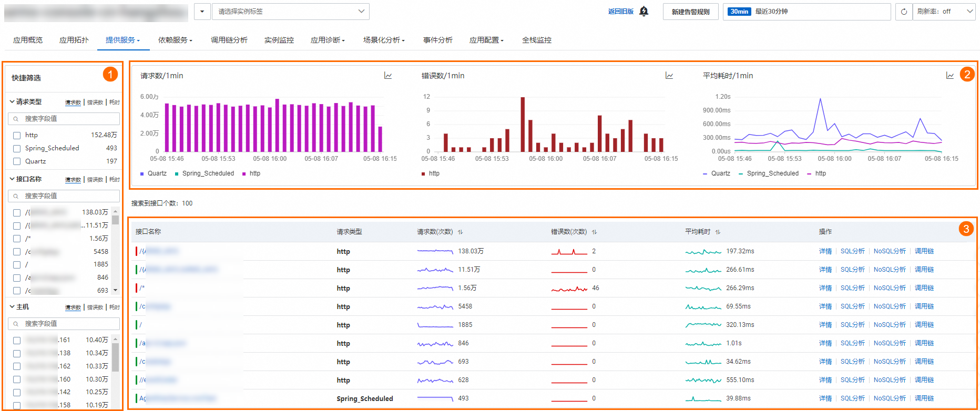This screenshot has width=980, height=411.
Task: Check the interface checkbox with 138.03万
Action: click(17, 213)
